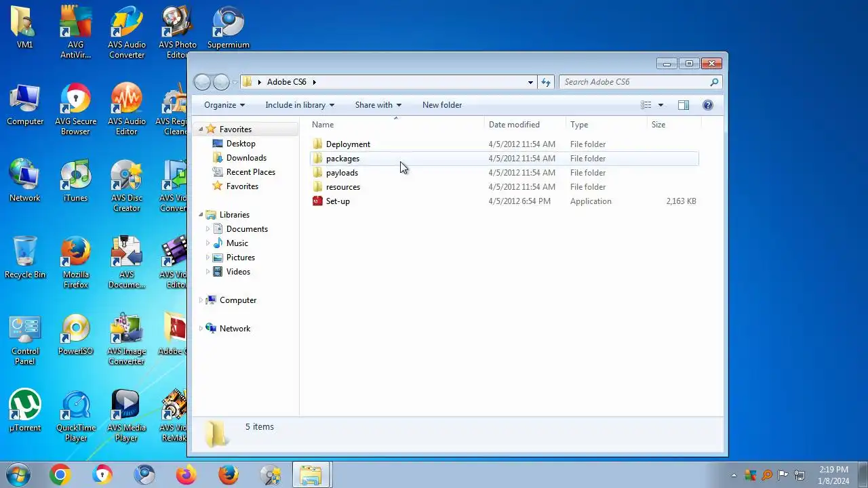Create a New folder
This screenshot has width=868, height=488.
pos(442,105)
